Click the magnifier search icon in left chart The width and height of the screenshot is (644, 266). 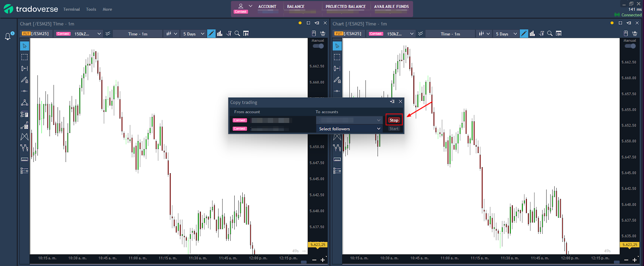[x=237, y=34]
